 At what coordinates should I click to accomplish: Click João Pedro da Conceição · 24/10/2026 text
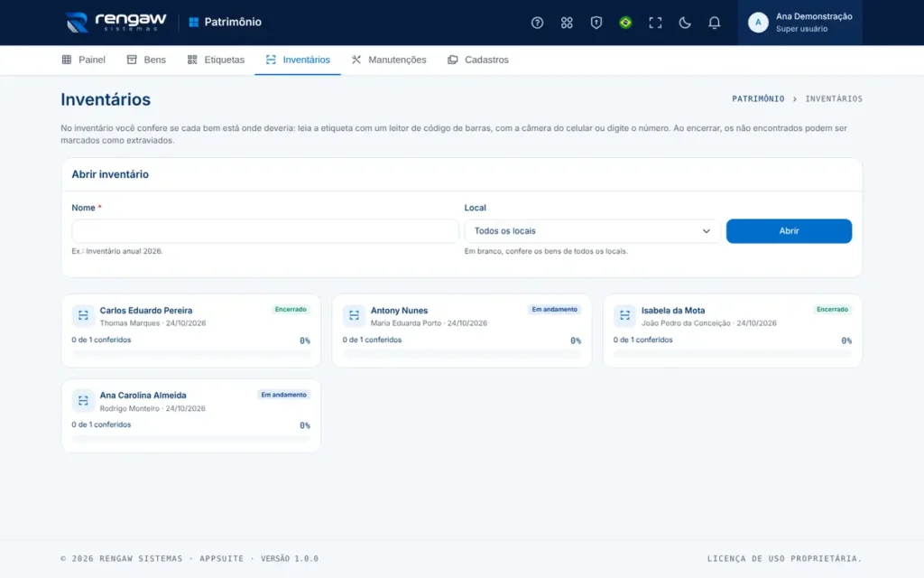tap(709, 323)
